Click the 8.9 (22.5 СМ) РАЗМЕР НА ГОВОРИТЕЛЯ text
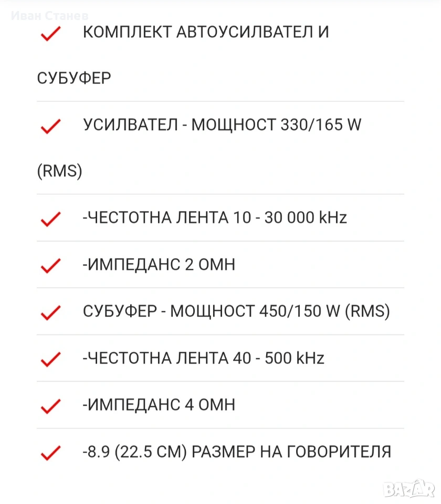The image size is (441, 504). pyautogui.click(x=236, y=451)
